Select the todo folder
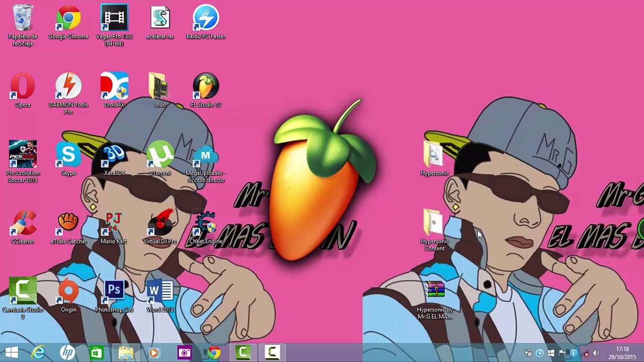 [x=160, y=90]
